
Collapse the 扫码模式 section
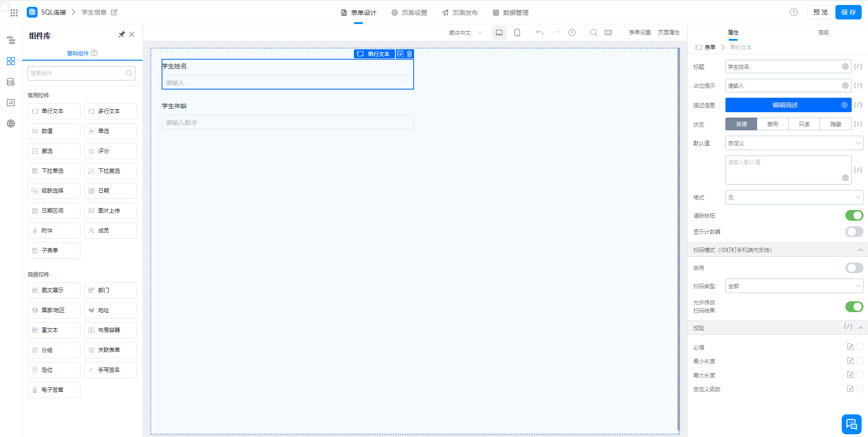pos(861,250)
